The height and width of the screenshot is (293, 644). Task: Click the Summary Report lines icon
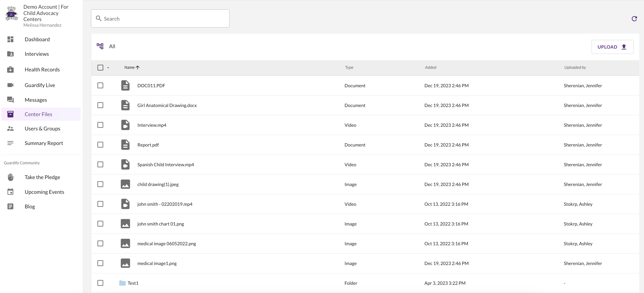coord(10,143)
